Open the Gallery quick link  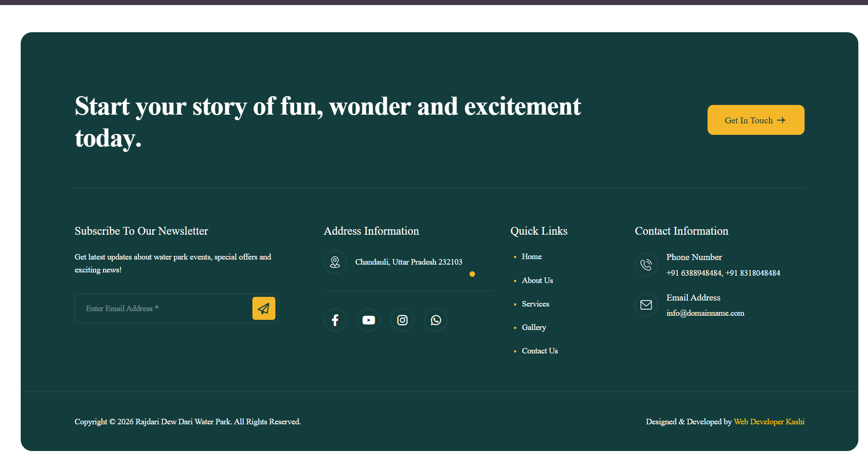[x=534, y=327]
